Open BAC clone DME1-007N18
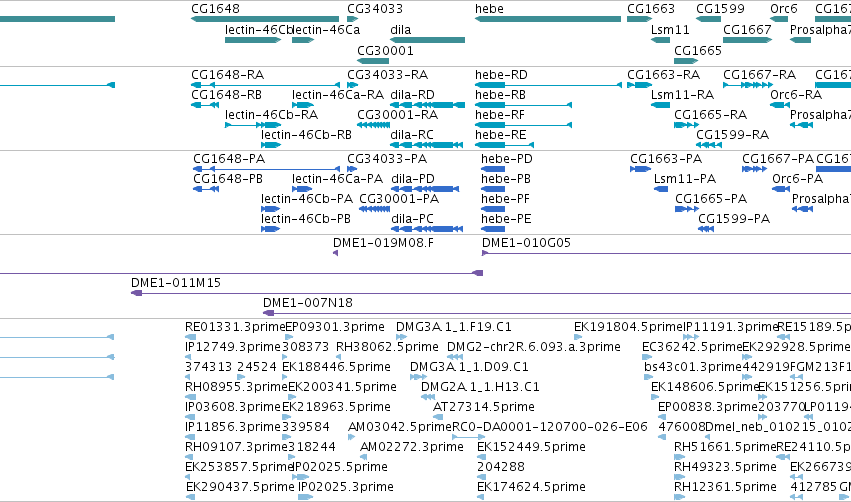851x502 pixels. click(x=307, y=303)
